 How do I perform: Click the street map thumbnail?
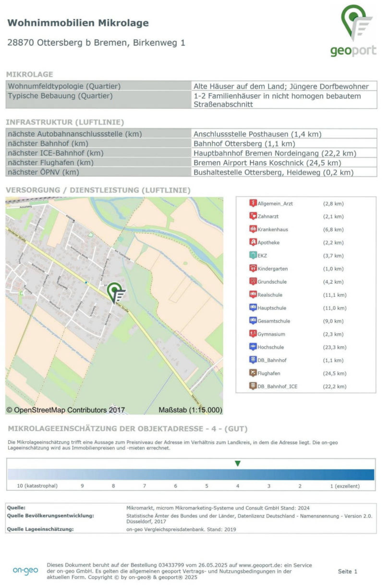[114, 306]
